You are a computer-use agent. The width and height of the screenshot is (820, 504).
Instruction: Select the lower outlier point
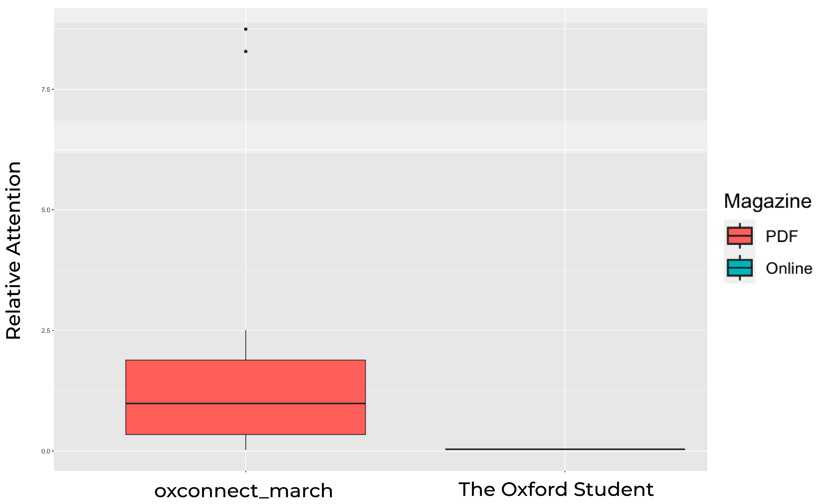pos(246,51)
